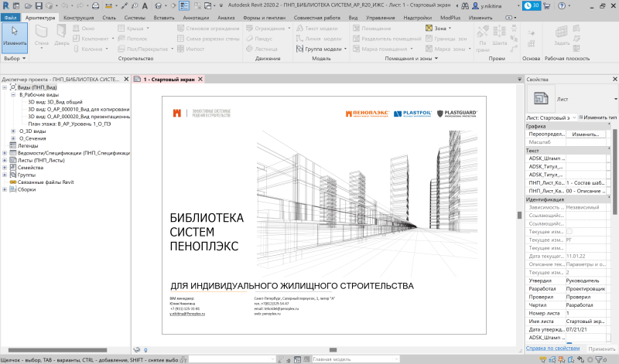Click the Redo arrow in the quick access toolbar

[80, 6]
